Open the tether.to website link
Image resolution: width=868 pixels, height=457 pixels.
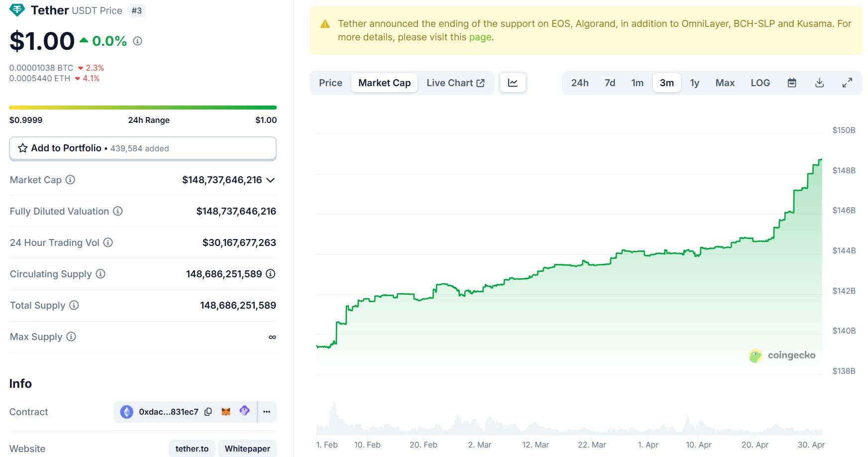click(x=192, y=449)
